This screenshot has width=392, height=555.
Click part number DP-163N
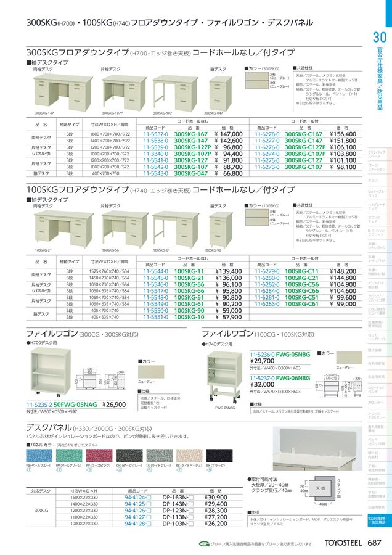point(178,497)
